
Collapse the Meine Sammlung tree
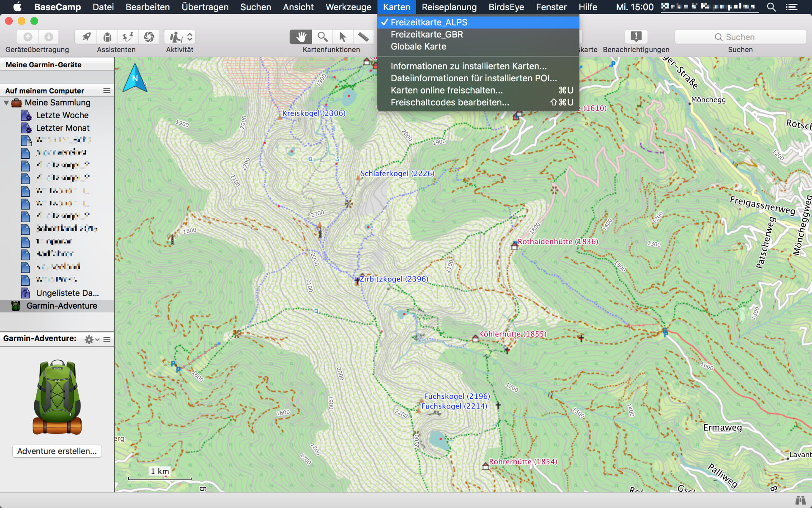coord(6,102)
